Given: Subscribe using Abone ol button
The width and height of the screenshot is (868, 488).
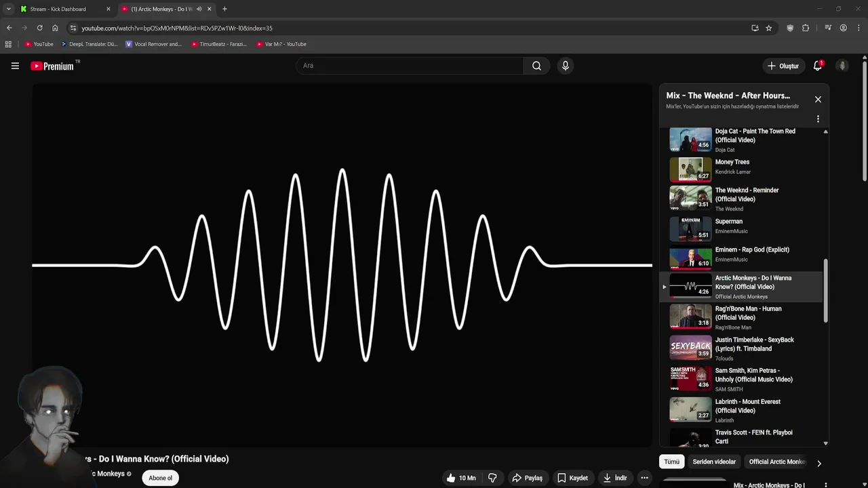Looking at the screenshot, I should coord(160,478).
